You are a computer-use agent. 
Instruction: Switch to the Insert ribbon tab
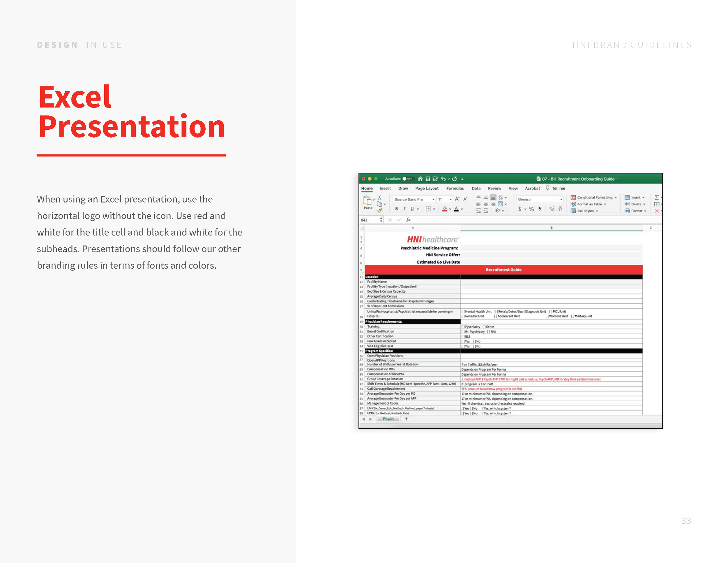(x=385, y=189)
